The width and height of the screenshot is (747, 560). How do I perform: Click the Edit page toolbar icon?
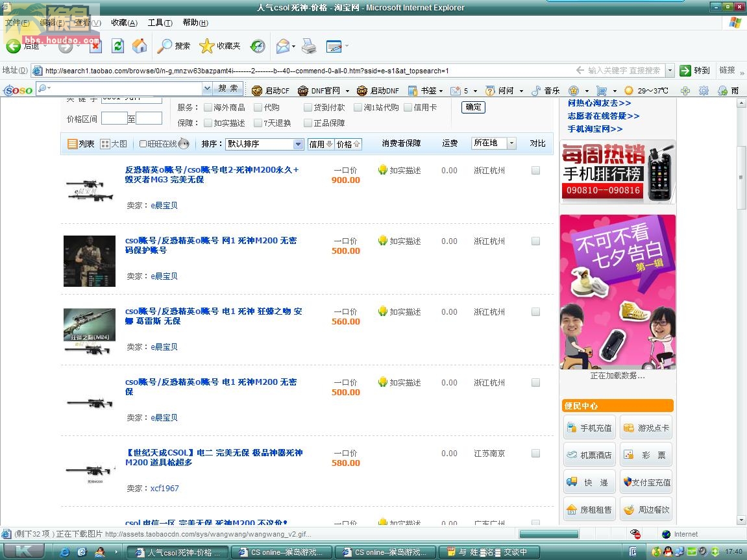pos(334,46)
